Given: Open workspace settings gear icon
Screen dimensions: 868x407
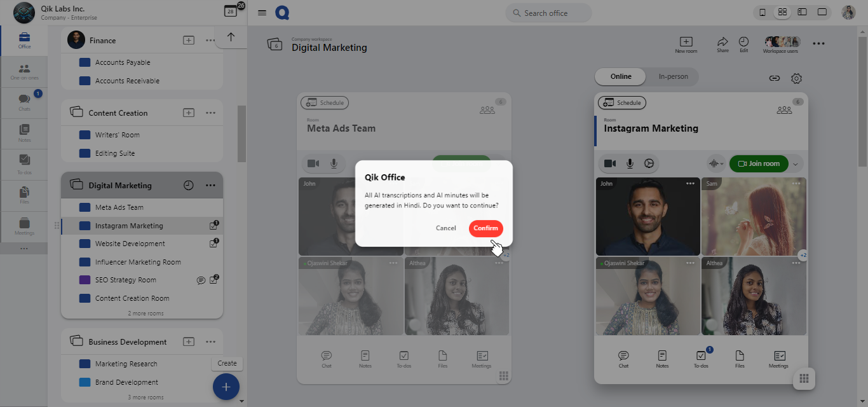Looking at the screenshot, I should pos(796,78).
